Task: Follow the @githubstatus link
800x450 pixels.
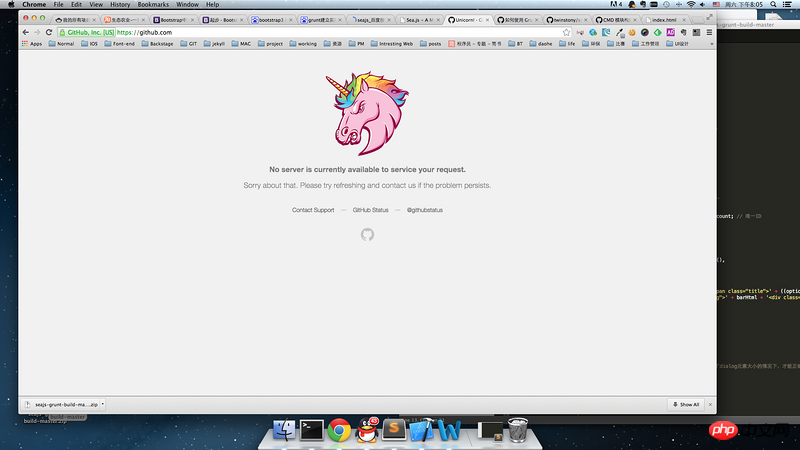Action: click(x=424, y=210)
